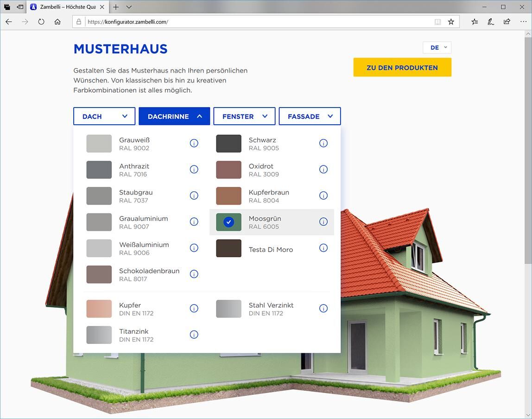Screen dimensions: 532x419
Task: Open the DE language selector
Action: (x=437, y=47)
